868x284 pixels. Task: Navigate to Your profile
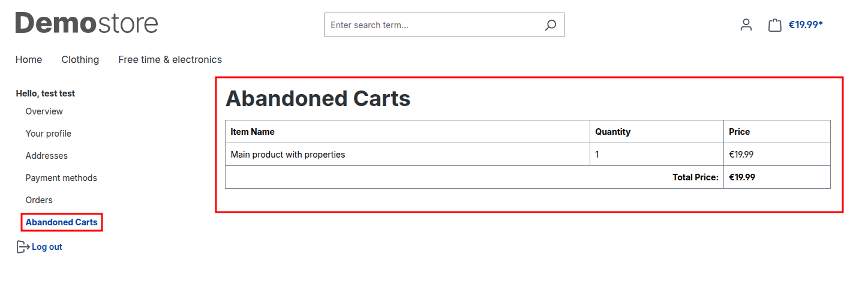tap(49, 134)
